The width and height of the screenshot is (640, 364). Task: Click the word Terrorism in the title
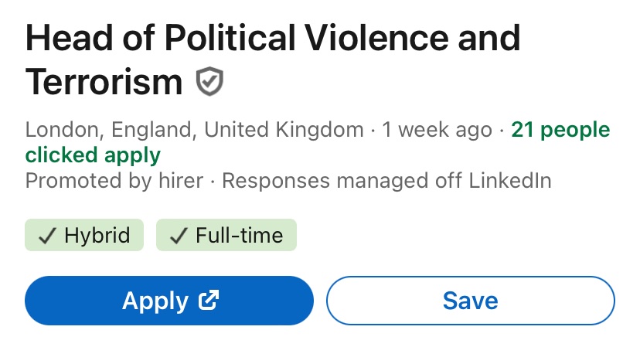point(104,82)
